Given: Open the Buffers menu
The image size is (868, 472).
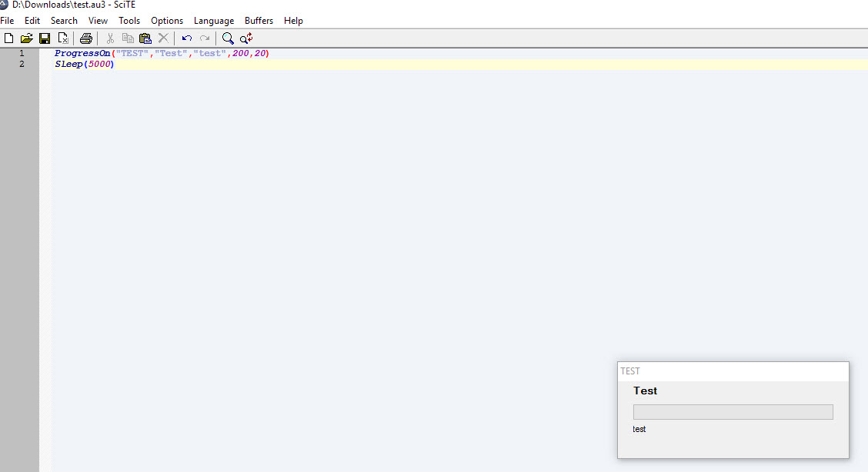Looking at the screenshot, I should pos(259,21).
